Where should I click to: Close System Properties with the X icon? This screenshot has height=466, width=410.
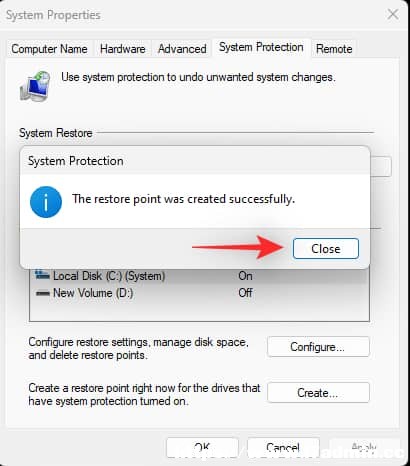pyautogui.click(x=393, y=14)
